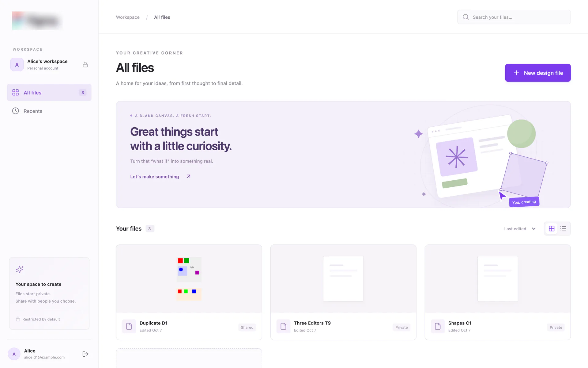Focus the Search your files field
This screenshot has height=368, width=588.
[514, 17]
